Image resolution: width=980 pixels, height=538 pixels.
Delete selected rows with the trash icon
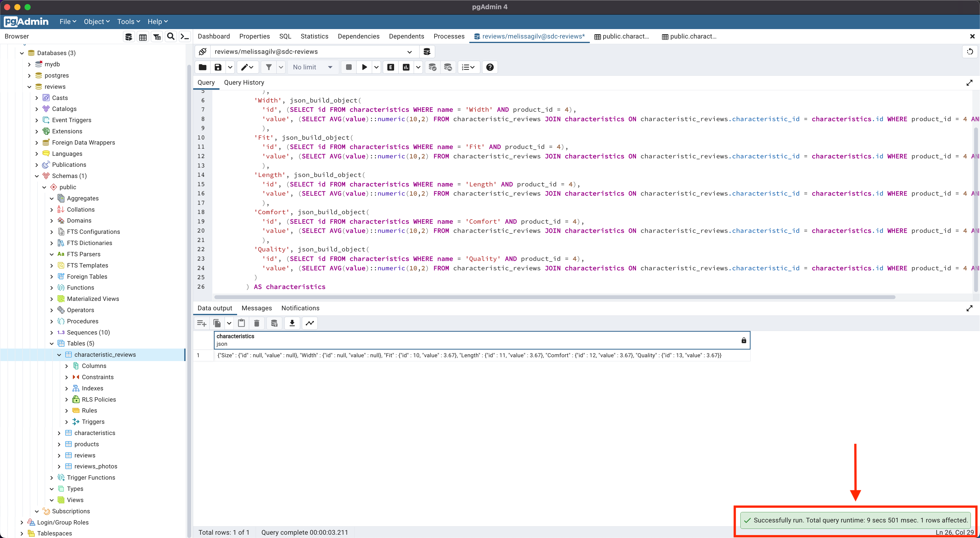(x=257, y=323)
